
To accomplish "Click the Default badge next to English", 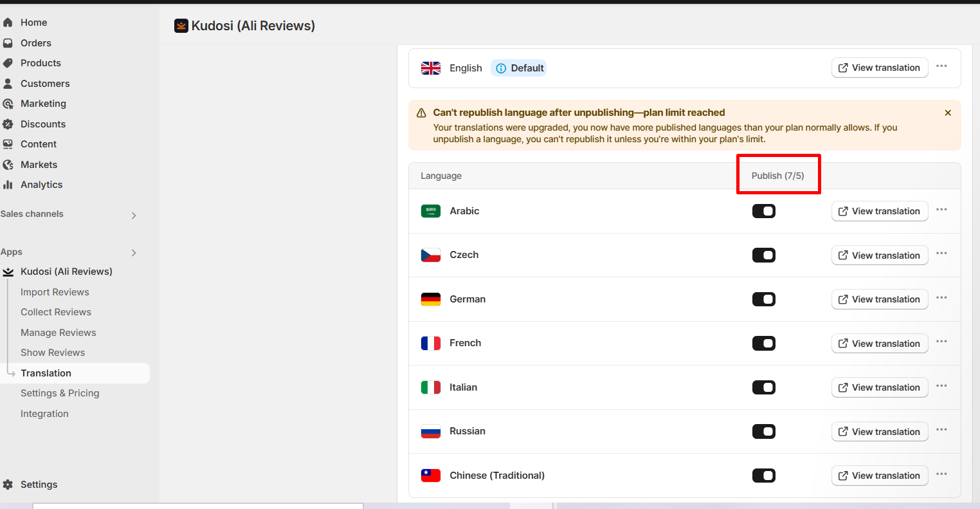I will 519,68.
